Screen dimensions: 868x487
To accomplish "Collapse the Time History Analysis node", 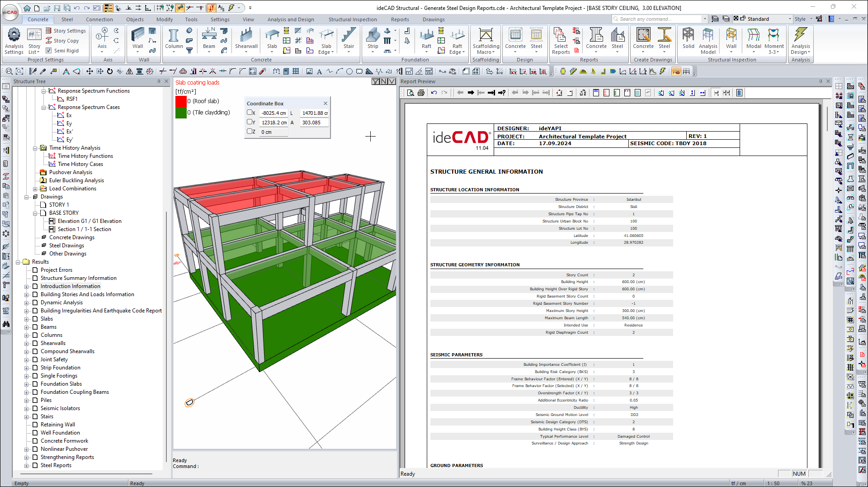I will coord(35,148).
